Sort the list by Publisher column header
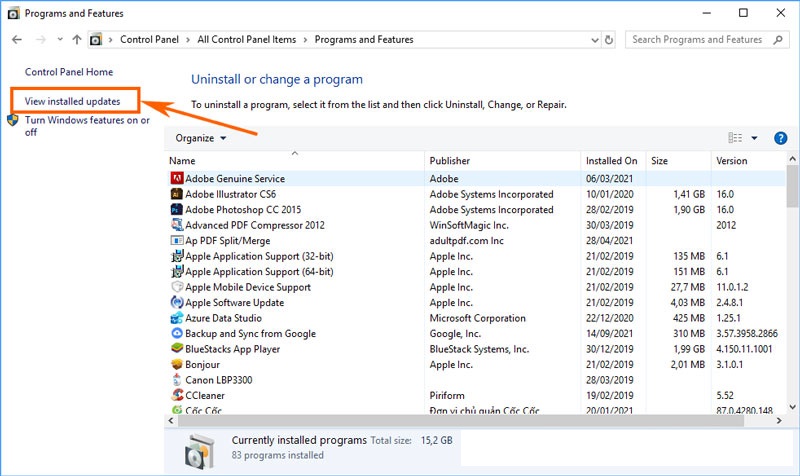800x476 pixels. pyautogui.click(x=450, y=160)
